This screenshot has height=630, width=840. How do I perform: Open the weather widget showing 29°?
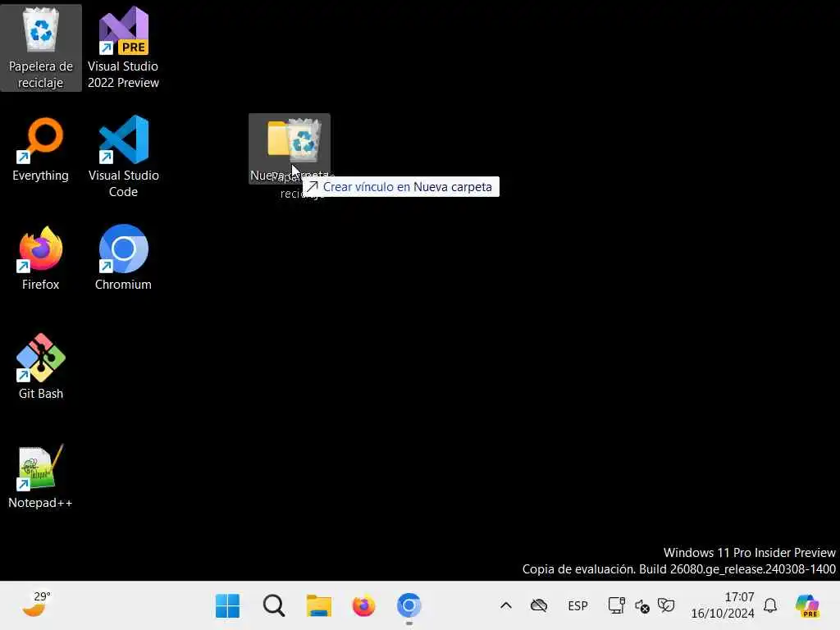point(36,605)
